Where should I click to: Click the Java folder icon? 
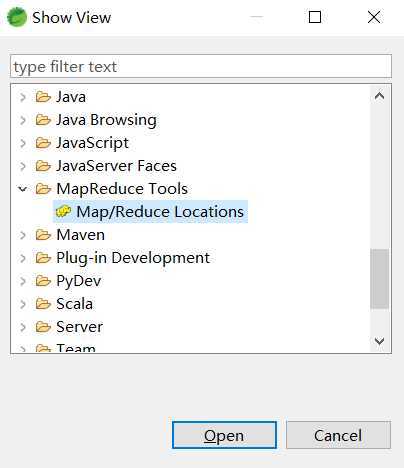(43, 97)
